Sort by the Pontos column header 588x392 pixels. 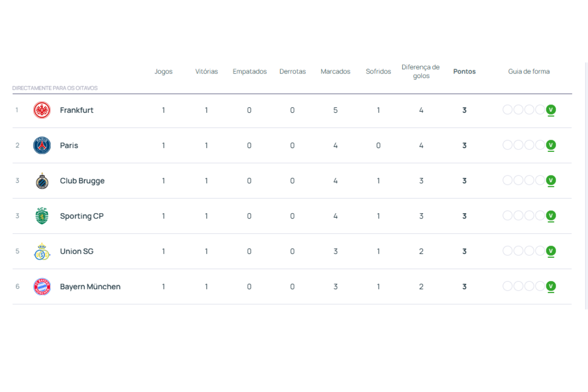[x=464, y=72]
